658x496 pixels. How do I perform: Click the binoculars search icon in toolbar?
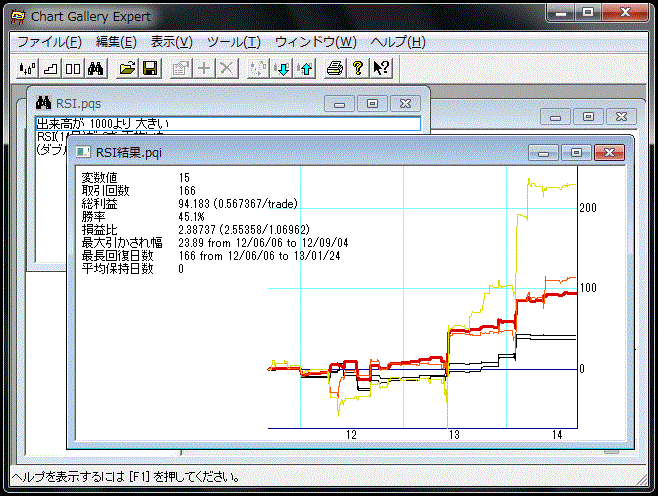(96, 68)
